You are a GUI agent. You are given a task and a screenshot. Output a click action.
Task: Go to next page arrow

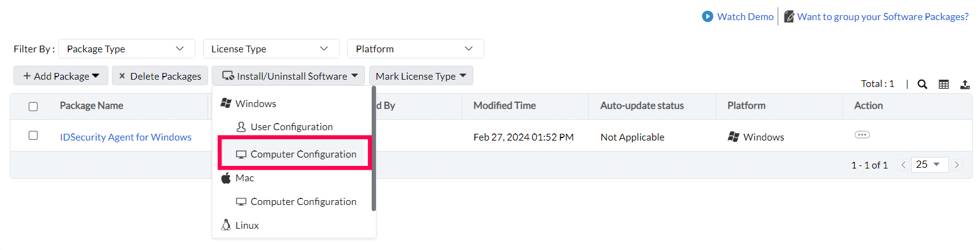coord(957,165)
